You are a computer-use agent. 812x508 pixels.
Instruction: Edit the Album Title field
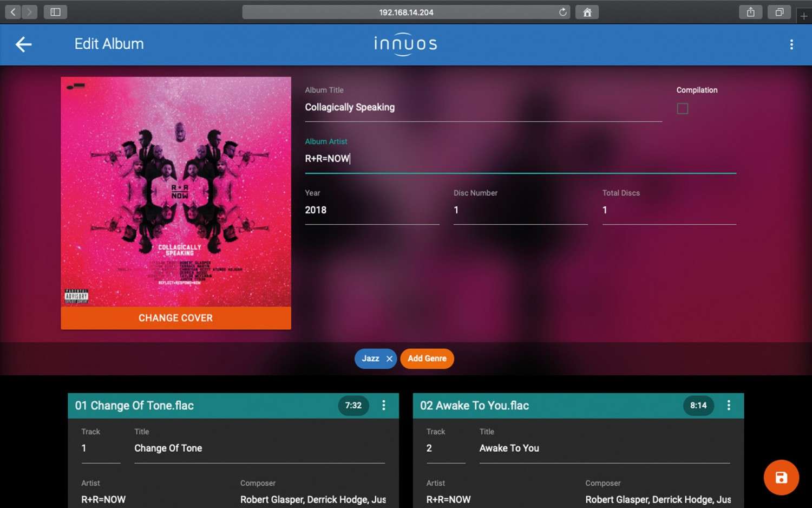tap(483, 107)
